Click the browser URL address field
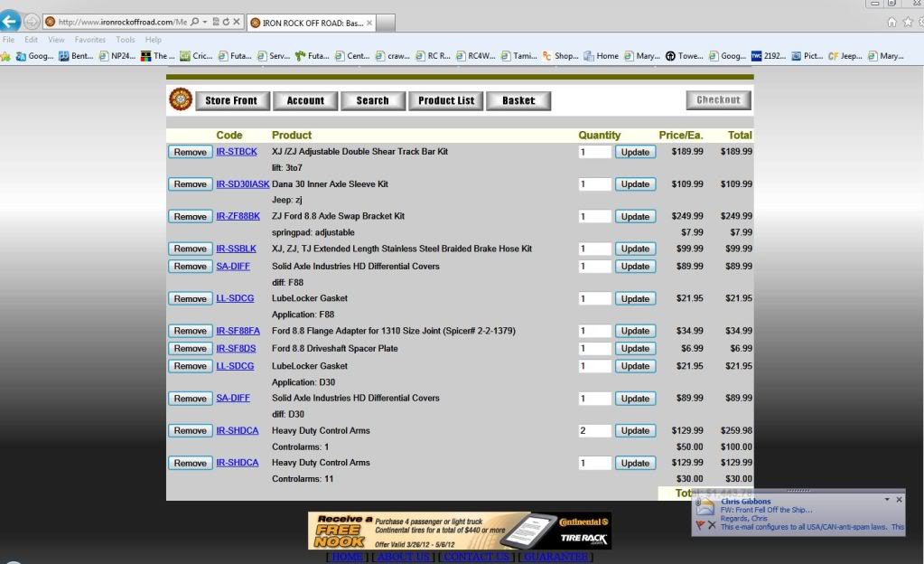This screenshot has width=924, height=564. click(x=122, y=22)
